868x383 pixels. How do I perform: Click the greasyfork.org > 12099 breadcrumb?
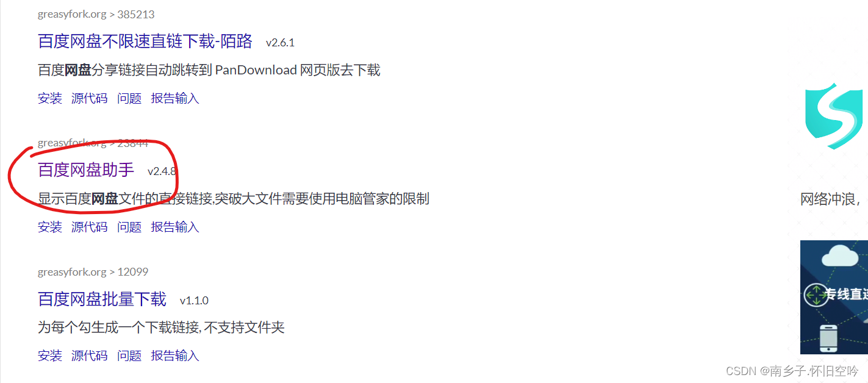click(93, 271)
